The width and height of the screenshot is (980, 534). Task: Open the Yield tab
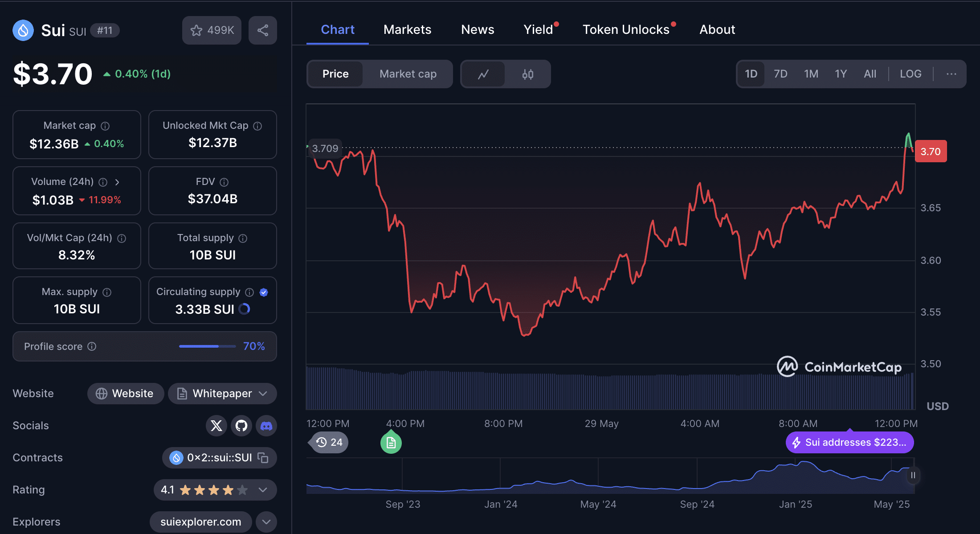[x=538, y=29]
